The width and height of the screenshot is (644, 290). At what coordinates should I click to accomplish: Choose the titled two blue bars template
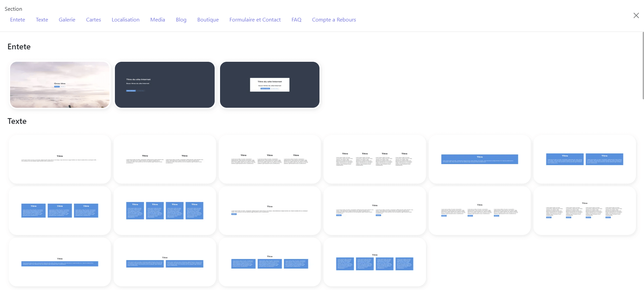click(x=165, y=262)
